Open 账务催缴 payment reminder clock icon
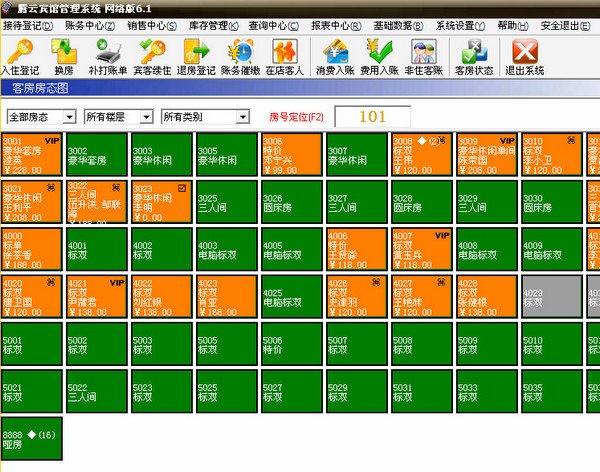600x472 pixels. (241, 57)
